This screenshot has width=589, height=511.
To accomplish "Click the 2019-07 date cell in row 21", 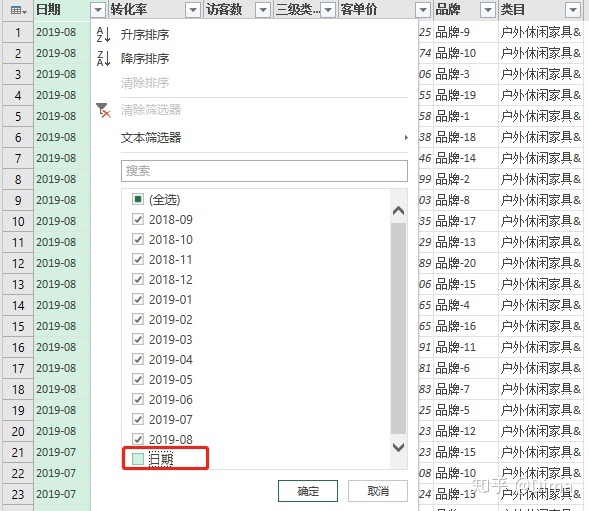I will pyautogui.click(x=62, y=452).
